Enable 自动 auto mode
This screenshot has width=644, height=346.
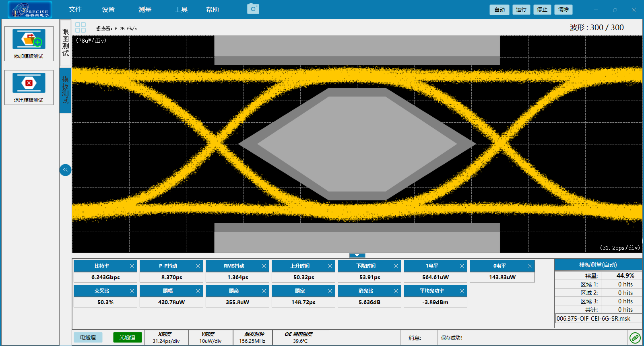pos(500,10)
